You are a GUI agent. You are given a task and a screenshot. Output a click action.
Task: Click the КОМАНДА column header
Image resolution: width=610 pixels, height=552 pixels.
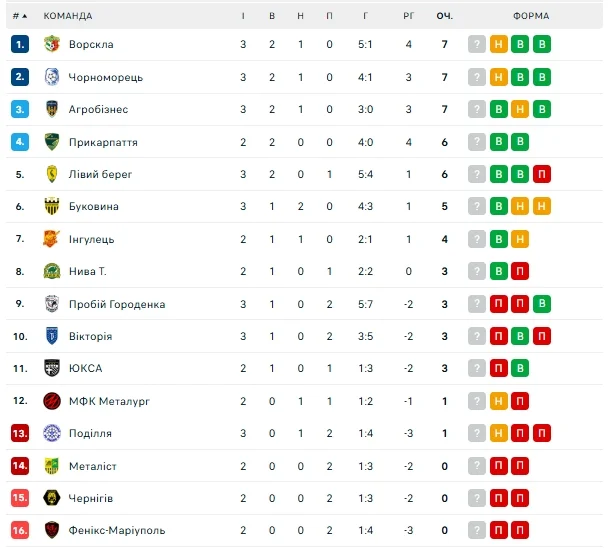point(68,16)
